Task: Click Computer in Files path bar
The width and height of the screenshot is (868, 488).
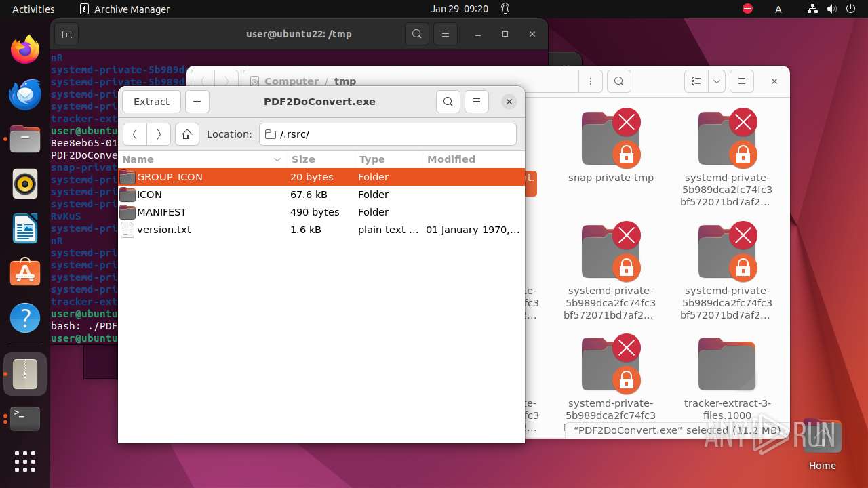Action: pos(292,81)
